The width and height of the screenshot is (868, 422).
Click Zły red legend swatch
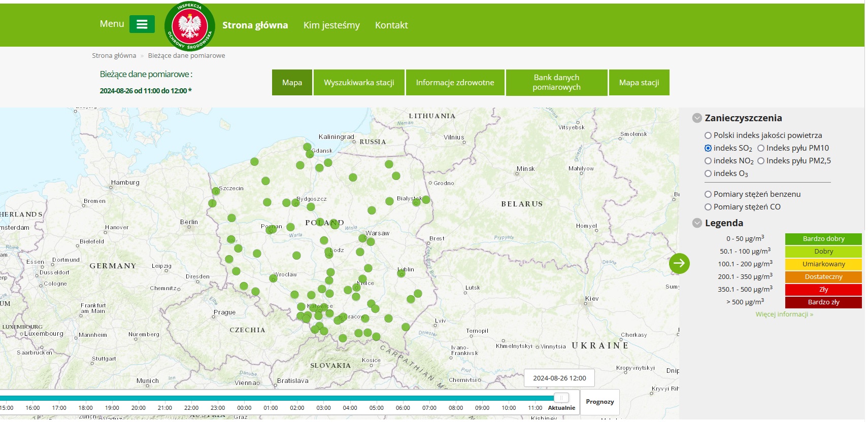823,290
